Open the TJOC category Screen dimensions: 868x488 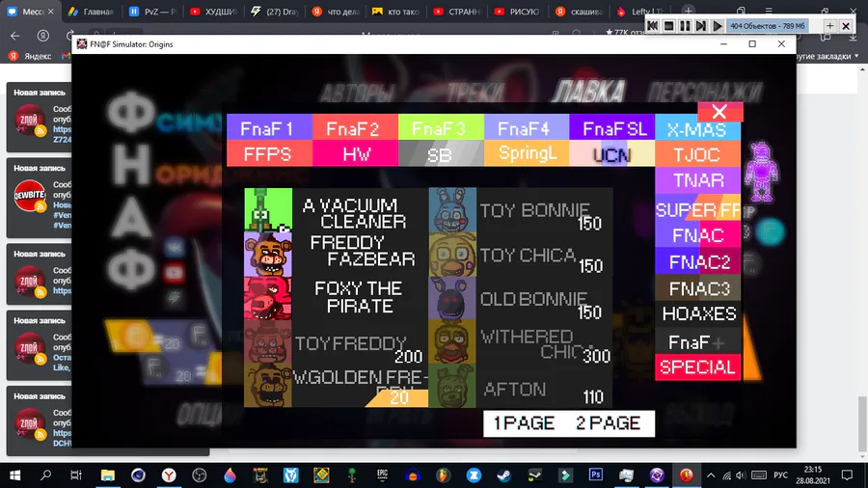click(x=697, y=153)
